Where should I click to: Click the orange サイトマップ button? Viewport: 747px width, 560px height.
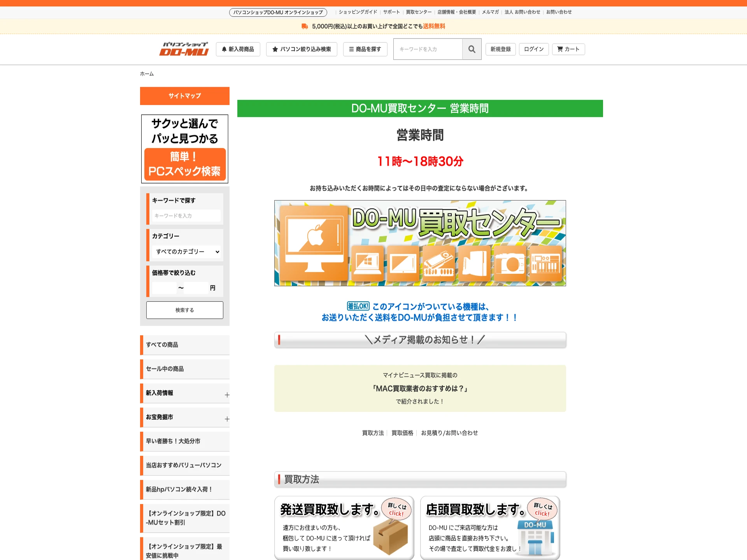(185, 96)
